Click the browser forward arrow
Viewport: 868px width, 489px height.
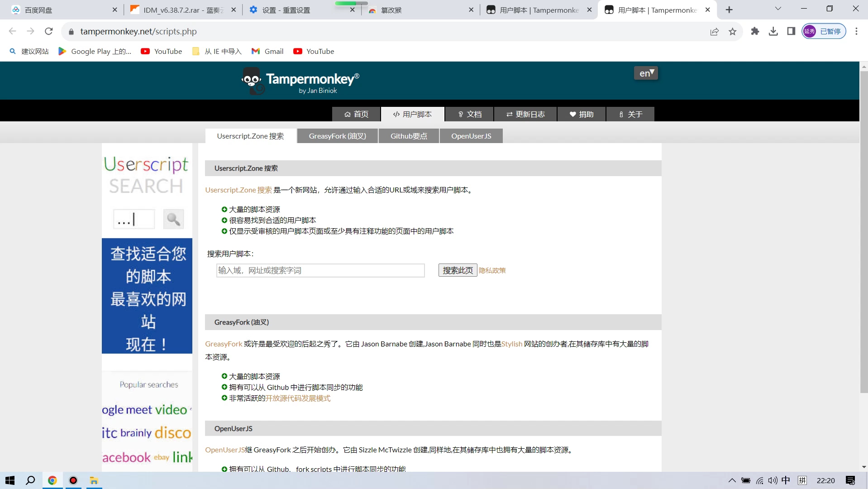coord(31,31)
